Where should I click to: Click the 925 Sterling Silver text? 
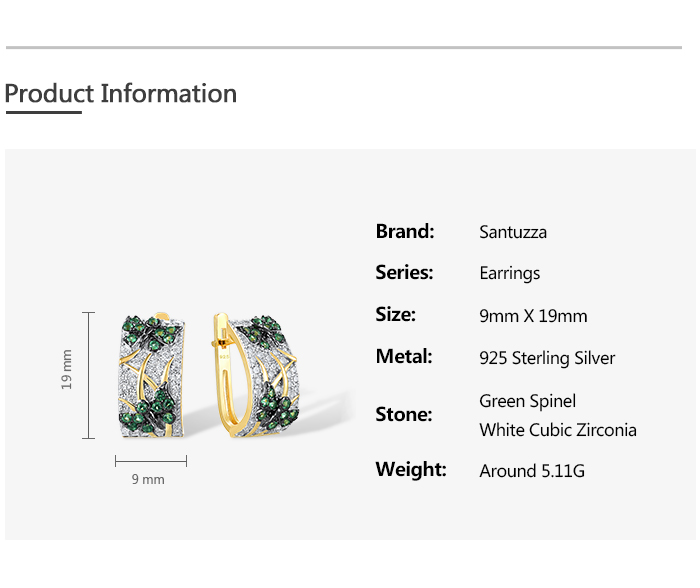pos(547,358)
